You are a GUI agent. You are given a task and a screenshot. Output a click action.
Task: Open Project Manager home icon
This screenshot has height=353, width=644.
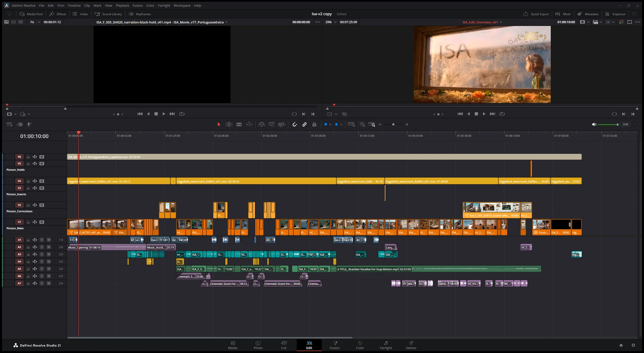pos(621,345)
